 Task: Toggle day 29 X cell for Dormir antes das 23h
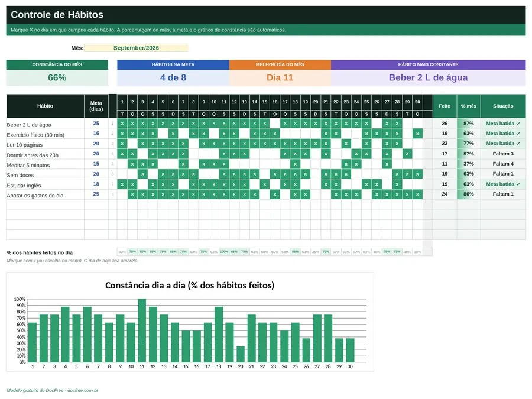(407, 154)
